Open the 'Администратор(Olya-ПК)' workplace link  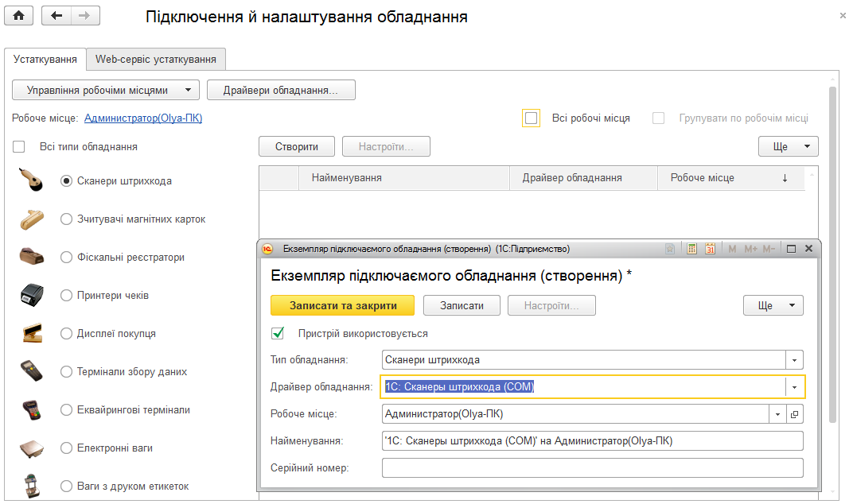coord(143,118)
